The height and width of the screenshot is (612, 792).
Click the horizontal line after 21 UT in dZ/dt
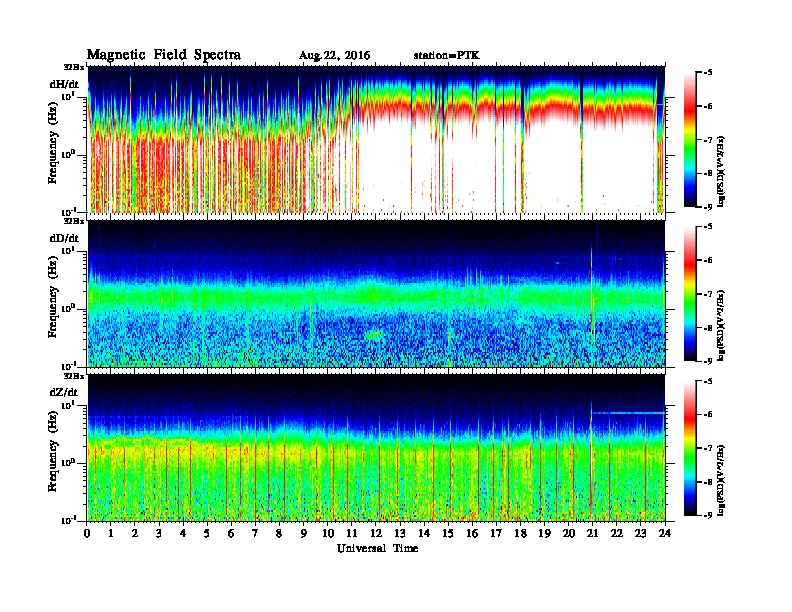[x=629, y=413]
